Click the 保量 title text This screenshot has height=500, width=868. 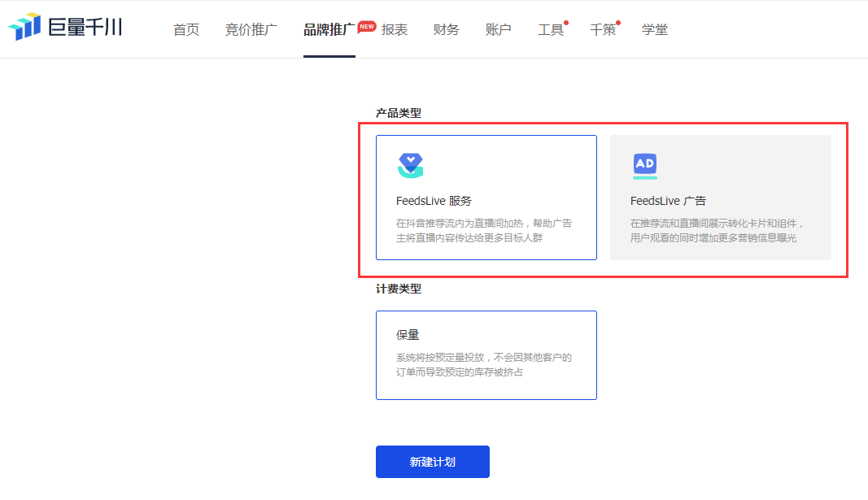tap(408, 335)
